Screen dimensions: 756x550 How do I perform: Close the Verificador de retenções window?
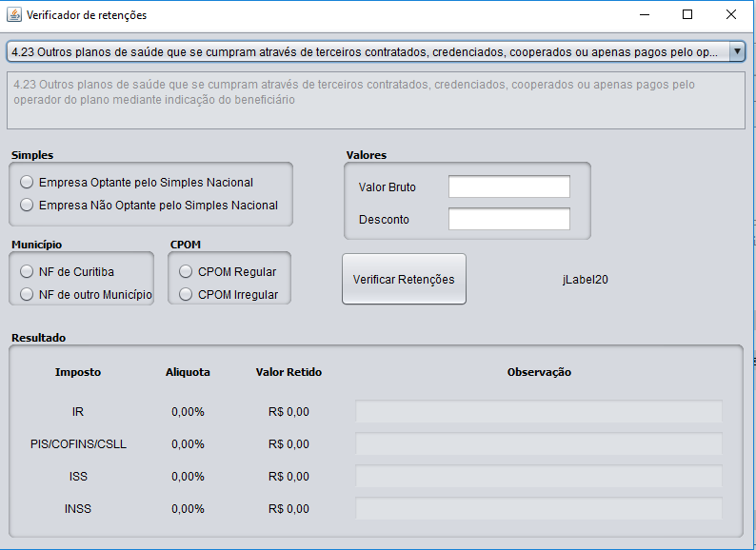pos(731,14)
